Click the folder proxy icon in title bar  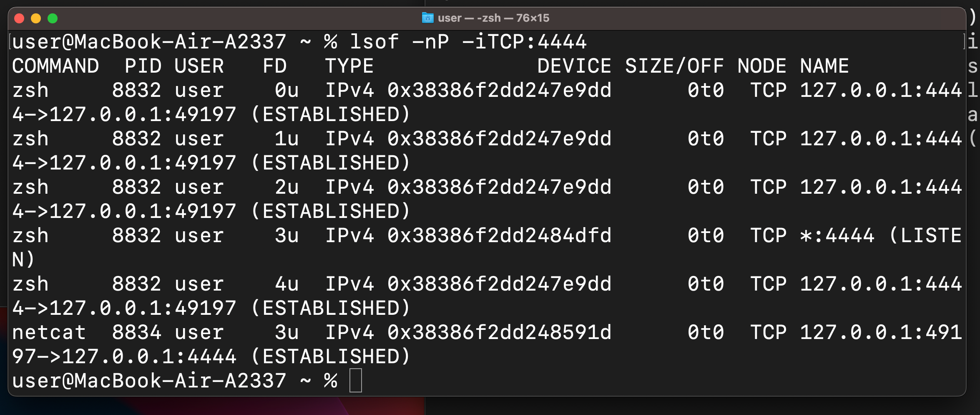(x=427, y=18)
